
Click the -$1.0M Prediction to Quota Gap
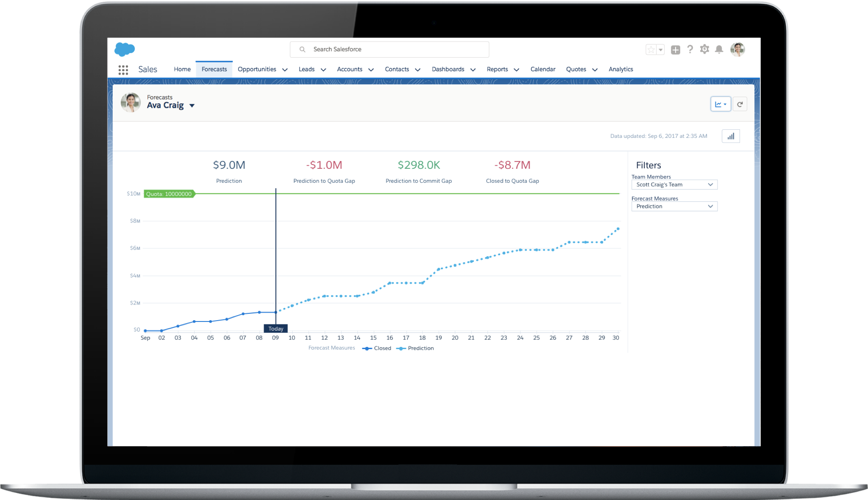[324, 165]
